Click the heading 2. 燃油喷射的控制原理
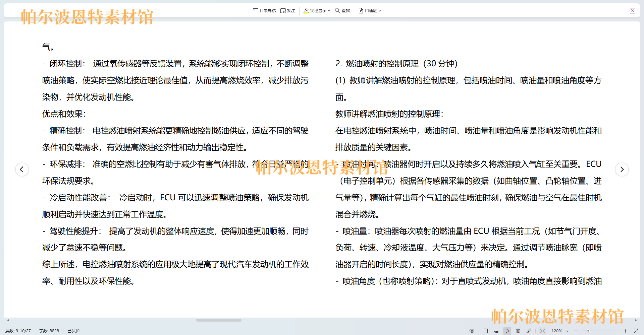 point(377,64)
